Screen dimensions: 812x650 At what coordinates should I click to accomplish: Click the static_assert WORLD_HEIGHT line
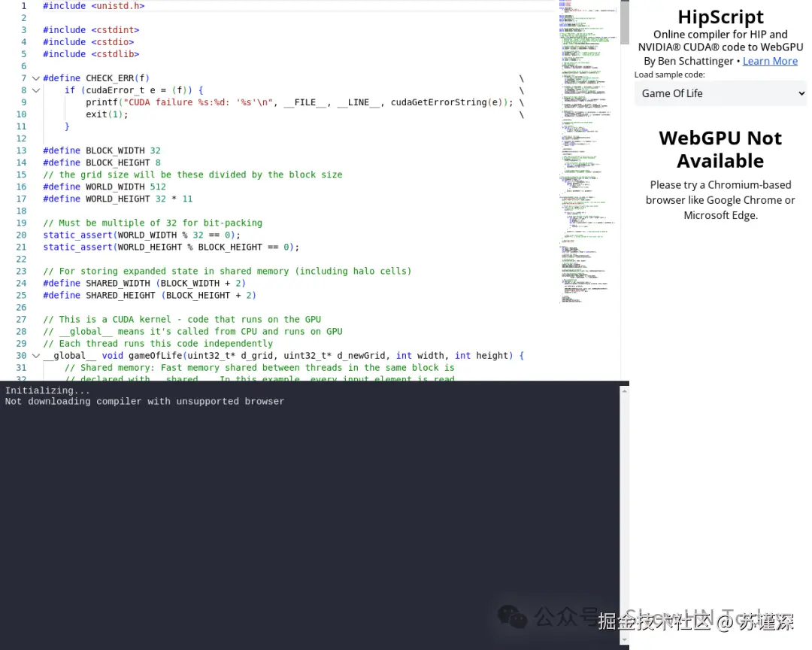[171, 248]
